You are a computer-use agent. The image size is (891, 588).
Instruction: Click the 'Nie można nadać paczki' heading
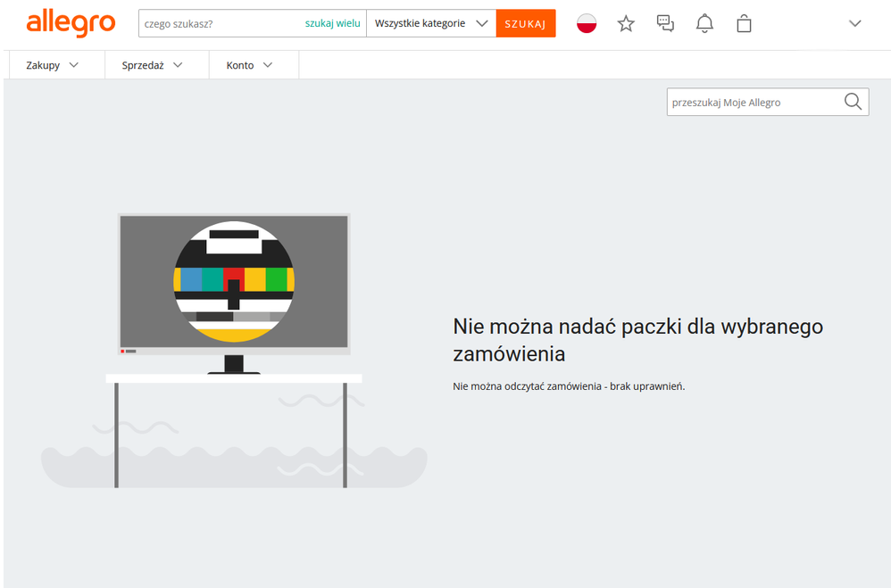pos(637,339)
